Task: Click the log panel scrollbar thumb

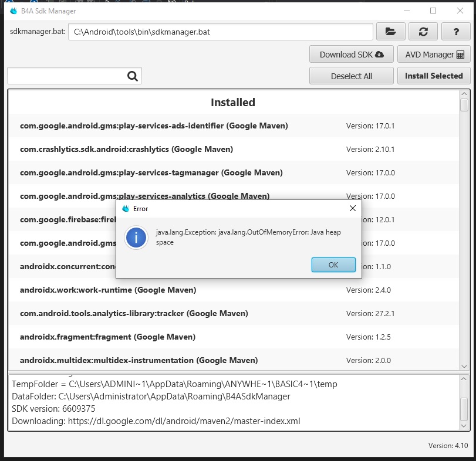Action: pos(464,409)
